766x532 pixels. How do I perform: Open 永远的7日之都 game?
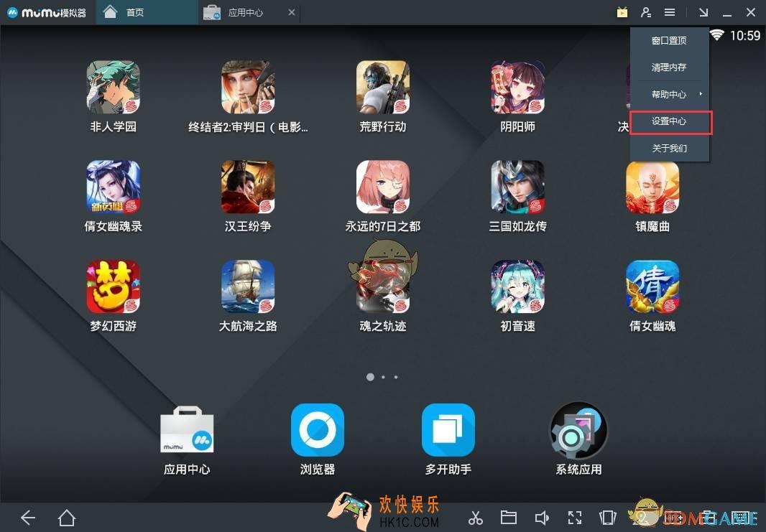pos(383,187)
